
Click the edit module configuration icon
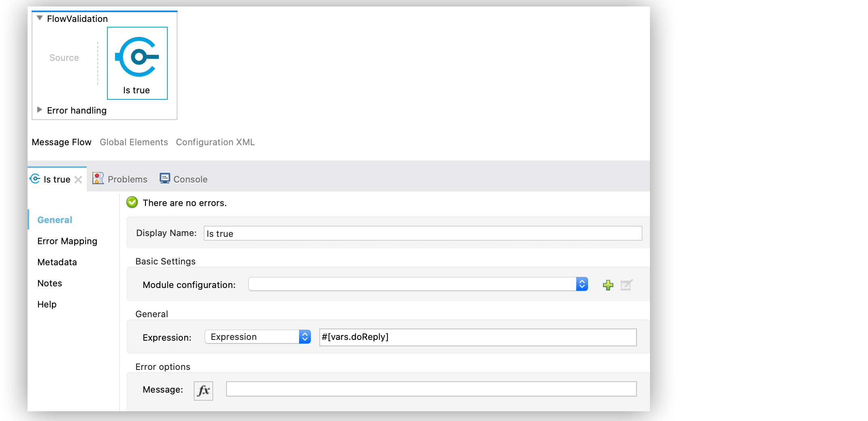point(626,285)
